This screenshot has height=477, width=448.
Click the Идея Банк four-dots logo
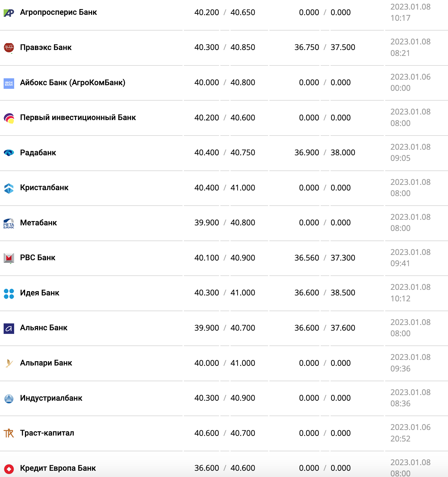tap(9, 293)
